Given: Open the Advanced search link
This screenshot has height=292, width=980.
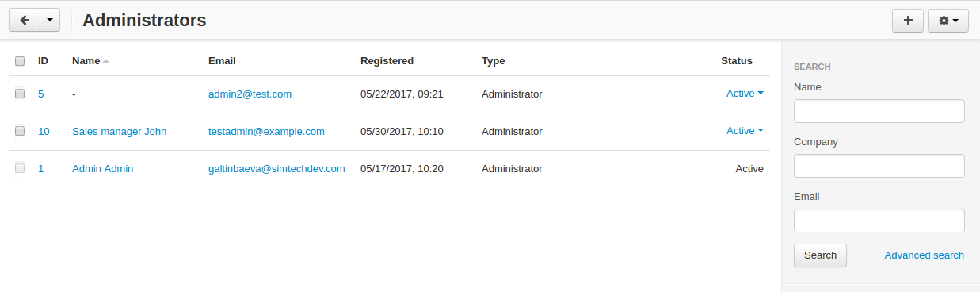Looking at the screenshot, I should pyautogui.click(x=924, y=255).
